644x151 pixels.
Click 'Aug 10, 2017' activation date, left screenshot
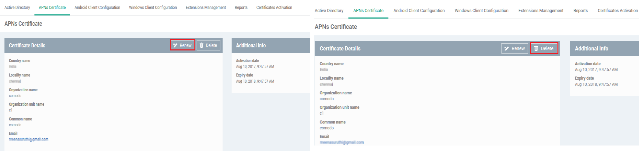tap(255, 67)
